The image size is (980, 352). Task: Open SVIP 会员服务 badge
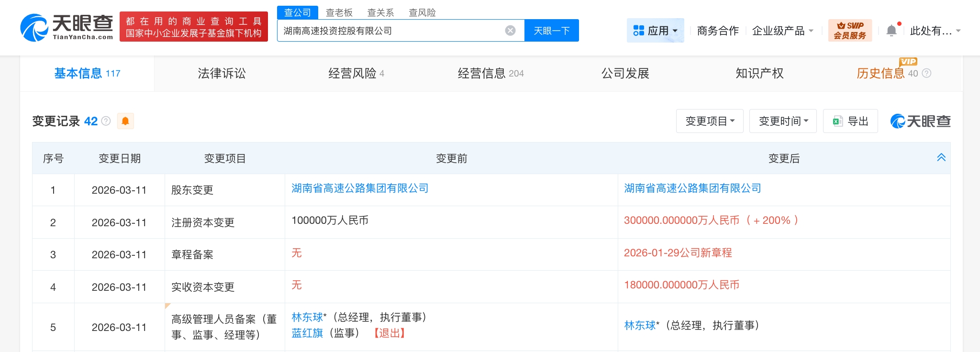pyautogui.click(x=850, y=31)
